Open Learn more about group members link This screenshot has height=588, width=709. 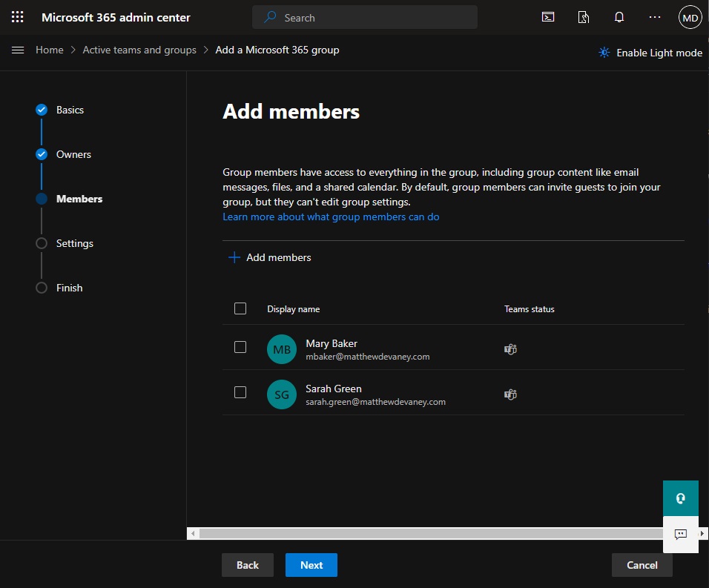pyautogui.click(x=331, y=217)
